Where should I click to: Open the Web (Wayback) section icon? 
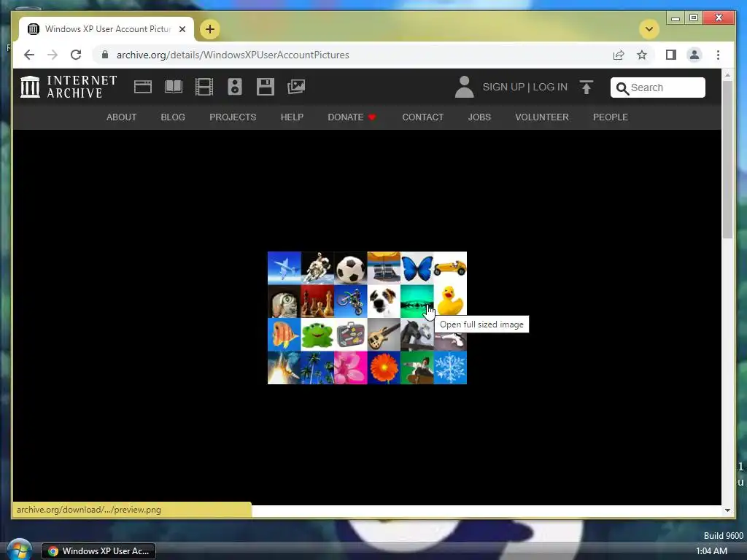(143, 87)
